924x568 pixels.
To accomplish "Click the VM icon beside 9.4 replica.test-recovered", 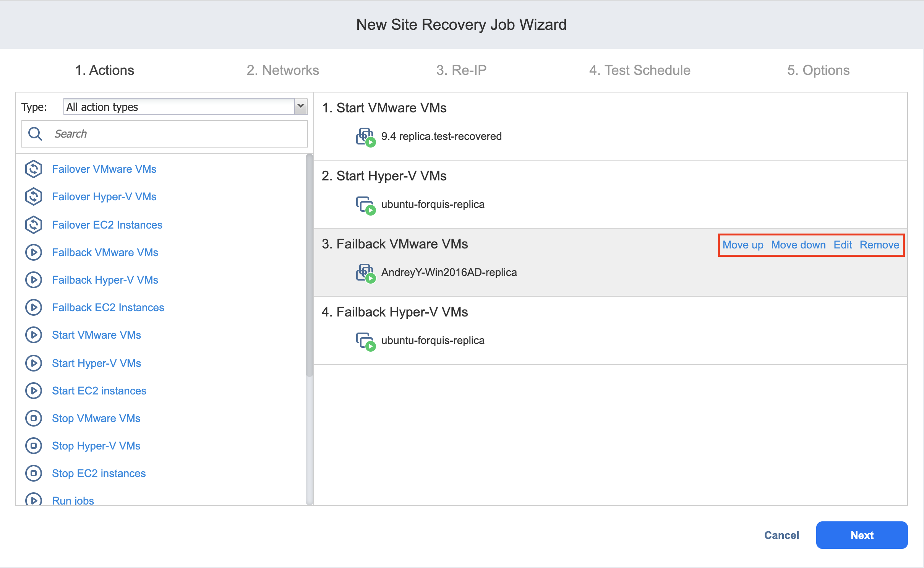I will point(365,136).
